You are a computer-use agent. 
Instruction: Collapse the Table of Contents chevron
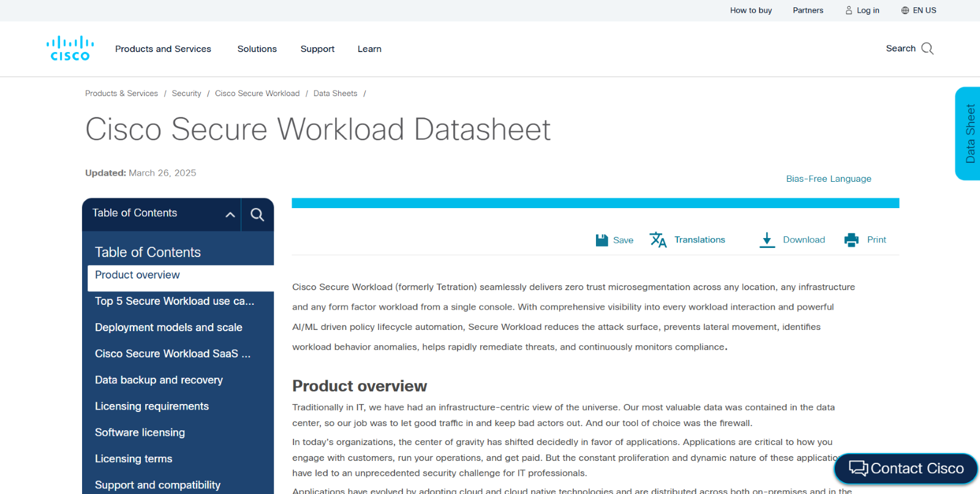230,214
